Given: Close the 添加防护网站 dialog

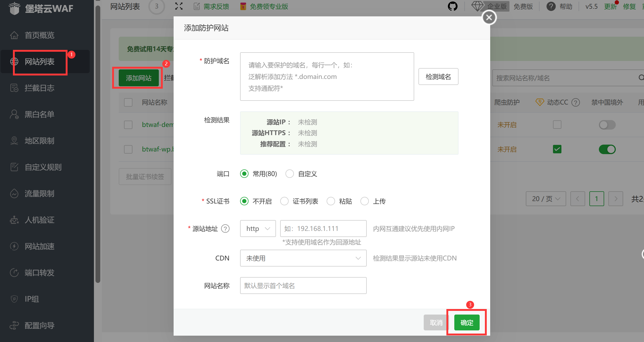Looking at the screenshot, I should [489, 17].
